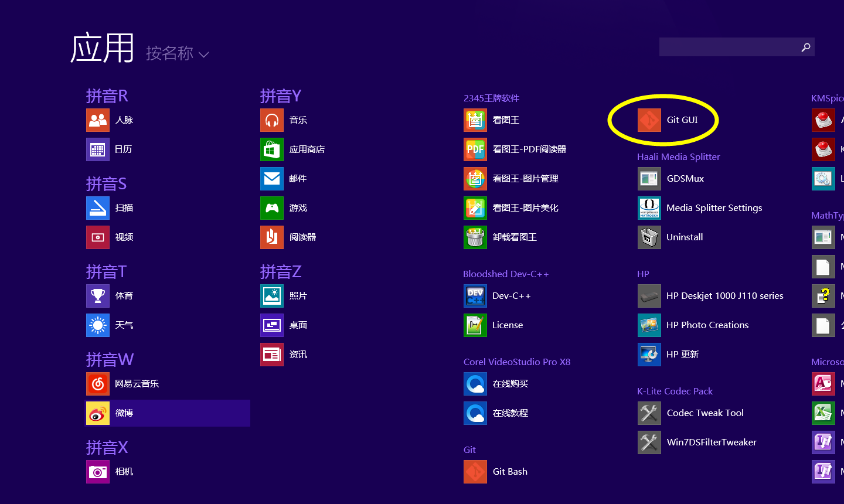Launch 看图王 image viewer icon

(x=475, y=120)
